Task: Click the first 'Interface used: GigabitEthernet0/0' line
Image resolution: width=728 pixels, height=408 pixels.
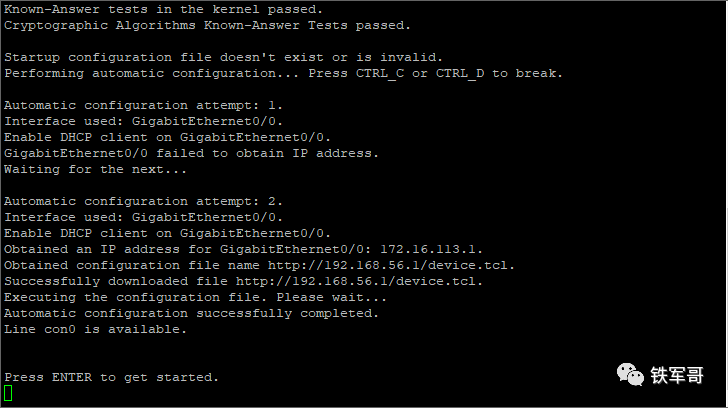Action: pos(143,121)
